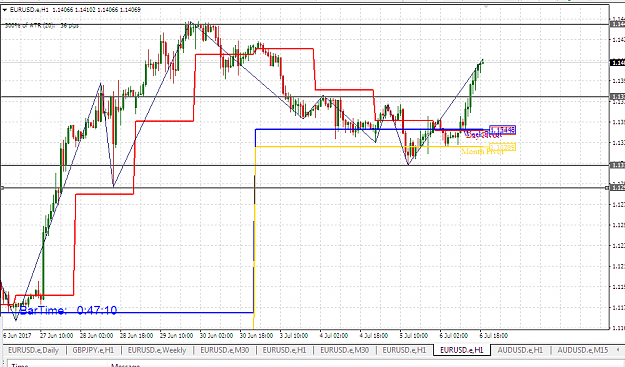
Task: Click the chart tabs scroll arrow
Action: pos(619,350)
